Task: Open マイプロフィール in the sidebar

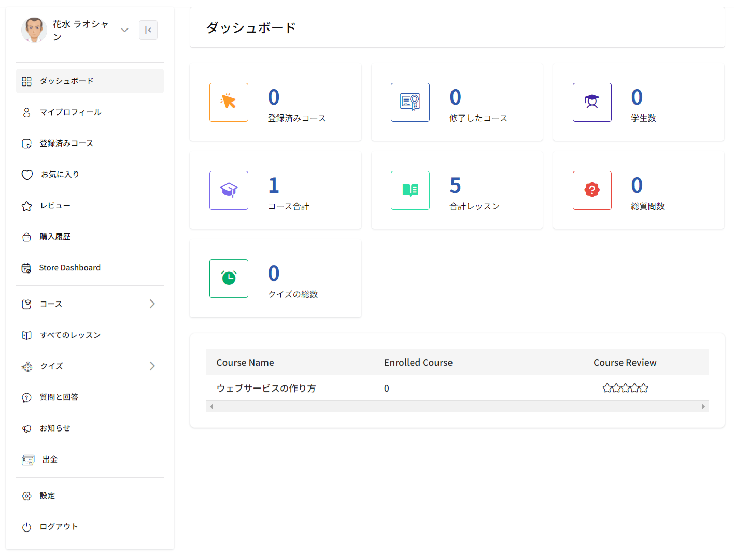Action: [70, 112]
